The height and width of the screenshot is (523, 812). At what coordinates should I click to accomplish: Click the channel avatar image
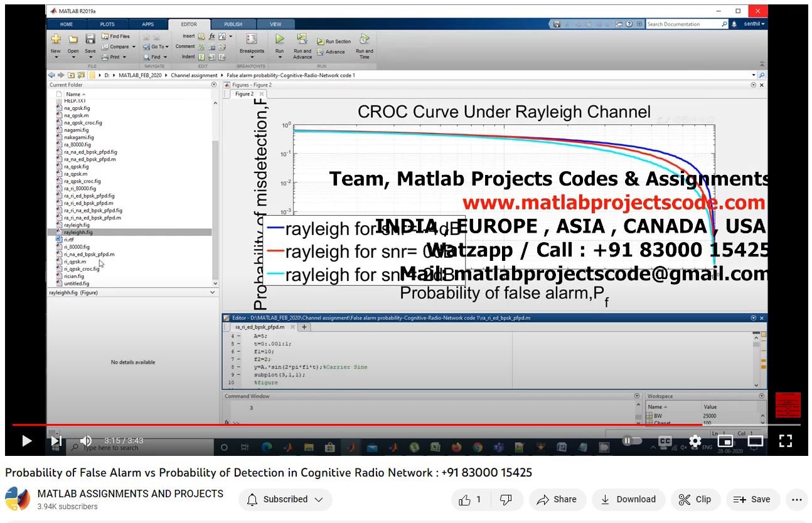18,499
